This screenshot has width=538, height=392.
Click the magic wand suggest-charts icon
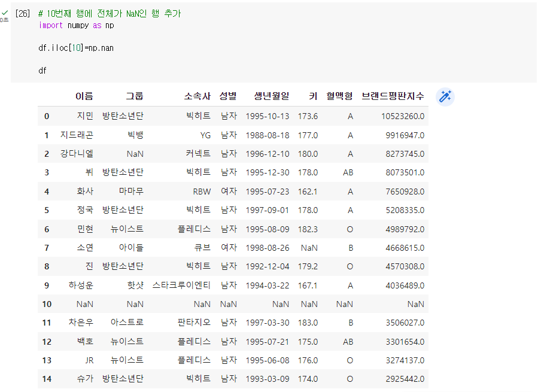[x=445, y=97]
